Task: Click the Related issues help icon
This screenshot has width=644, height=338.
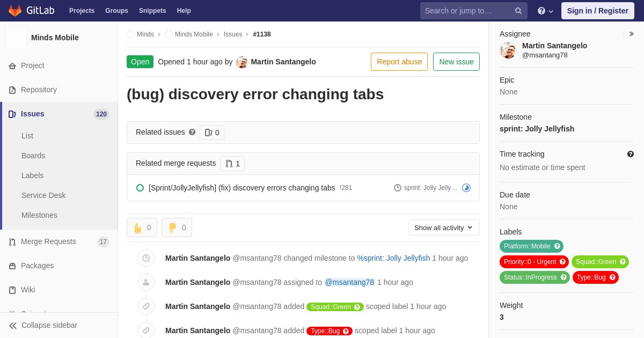Action: tap(192, 132)
